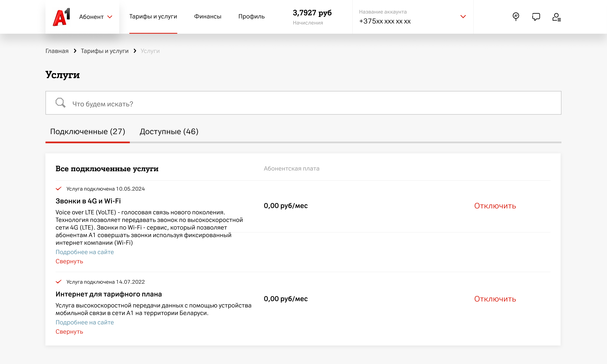
Task: Click the checkmark beside Звонки в 4G service
Action: [58, 189]
